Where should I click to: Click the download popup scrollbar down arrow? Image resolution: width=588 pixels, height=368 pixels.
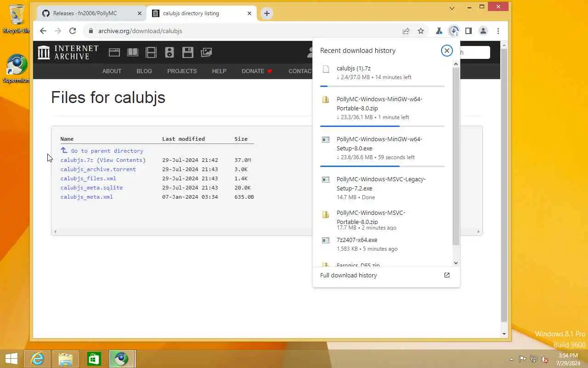coord(456,263)
